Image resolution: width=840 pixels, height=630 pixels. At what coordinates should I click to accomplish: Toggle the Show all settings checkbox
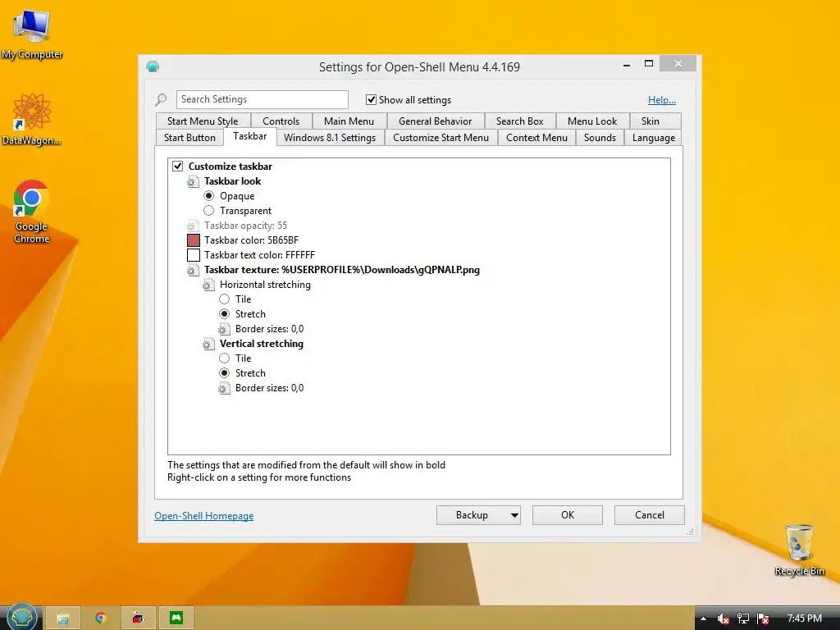371,99
